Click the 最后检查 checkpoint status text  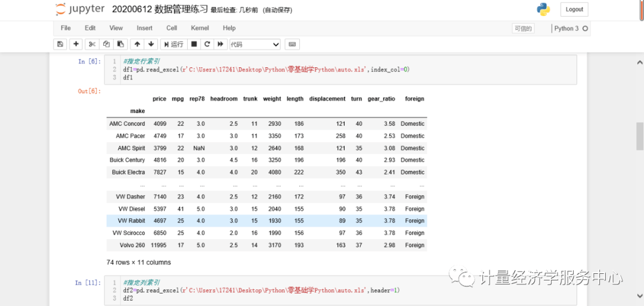(x=234, y=10)
